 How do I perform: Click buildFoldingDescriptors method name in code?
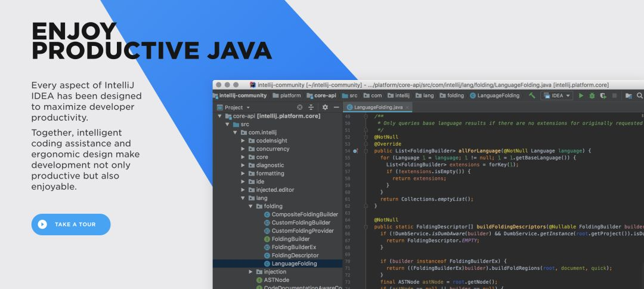pos(512,227)
